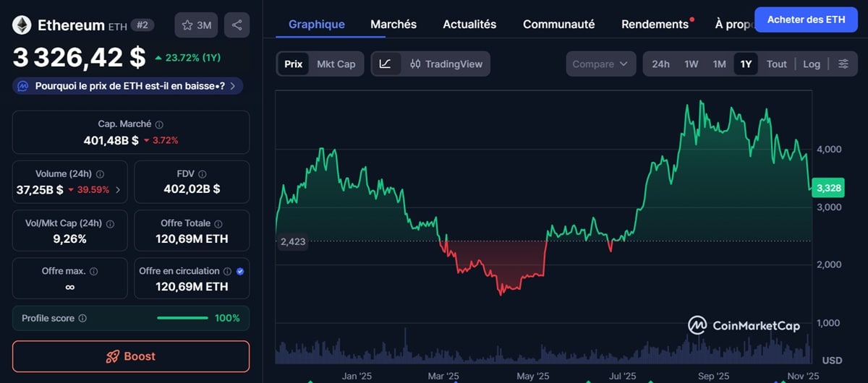Click info icon beside Cap. Marché

click(x=160, y=124)
